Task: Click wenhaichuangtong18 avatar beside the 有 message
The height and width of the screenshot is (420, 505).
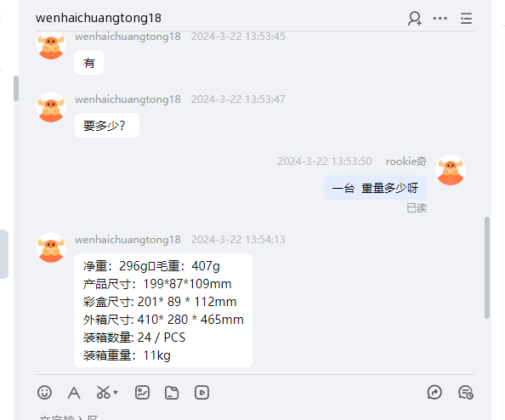Action: click(x=51, y=46)
